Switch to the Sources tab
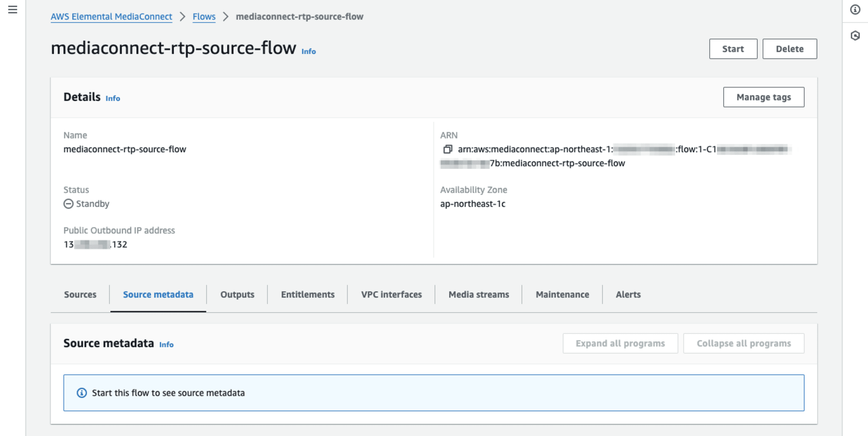This screenshot has width=868, height=436. (x=80, y=294)
